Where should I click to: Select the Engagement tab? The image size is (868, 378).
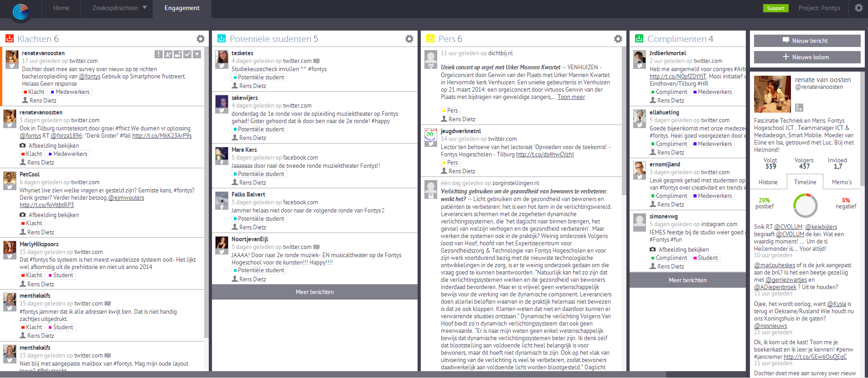tap(182, 8)
